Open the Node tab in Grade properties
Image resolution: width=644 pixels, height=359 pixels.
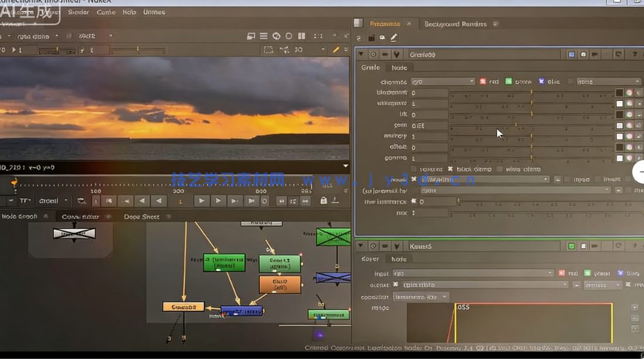click(399, 67)
